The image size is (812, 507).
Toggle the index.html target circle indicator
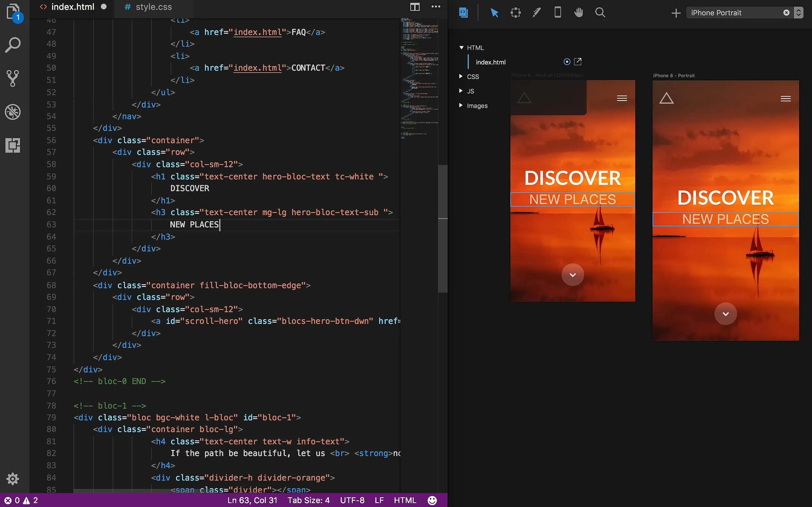(x=567, y=62)
